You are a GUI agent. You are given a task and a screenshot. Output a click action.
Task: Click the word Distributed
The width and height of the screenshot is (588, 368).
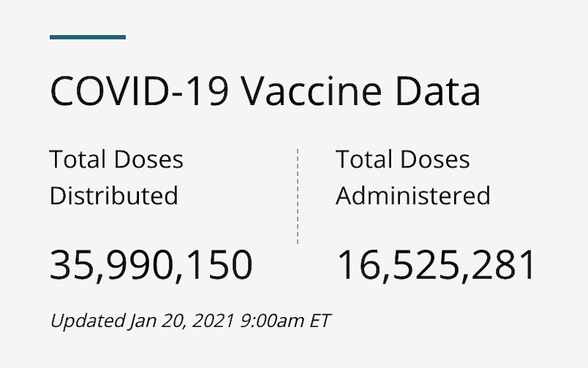pyautogui.click(x=114, y=195)
